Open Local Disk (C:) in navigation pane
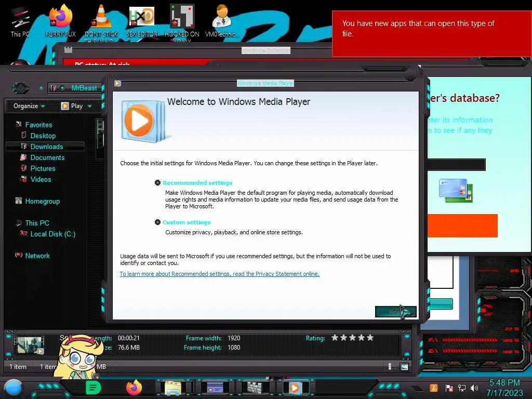Screen dimensions: 532x399 point(52,234)
